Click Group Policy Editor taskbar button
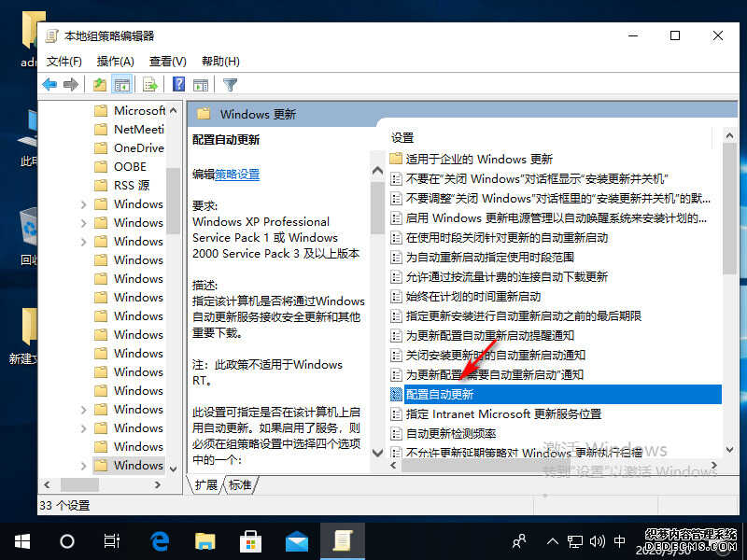Image resolution: width=747 pixels, height=560 pixels. [x=343, y=541]
